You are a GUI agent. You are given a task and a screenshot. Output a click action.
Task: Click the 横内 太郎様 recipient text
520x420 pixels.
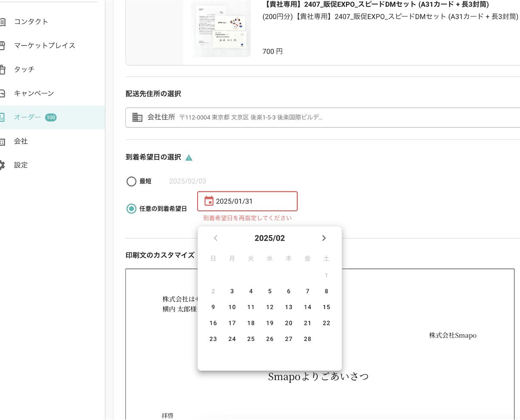tap(180, 309)
